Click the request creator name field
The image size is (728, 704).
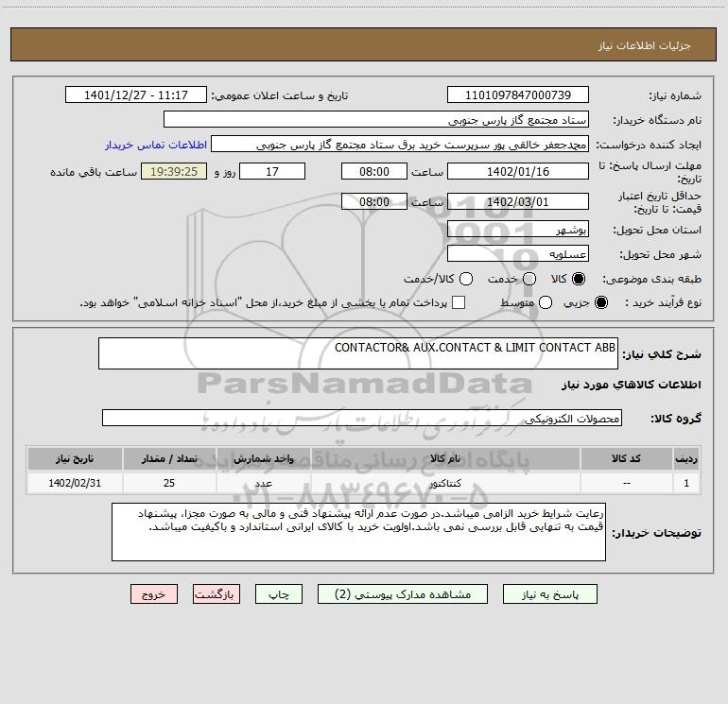click(400, 145)
